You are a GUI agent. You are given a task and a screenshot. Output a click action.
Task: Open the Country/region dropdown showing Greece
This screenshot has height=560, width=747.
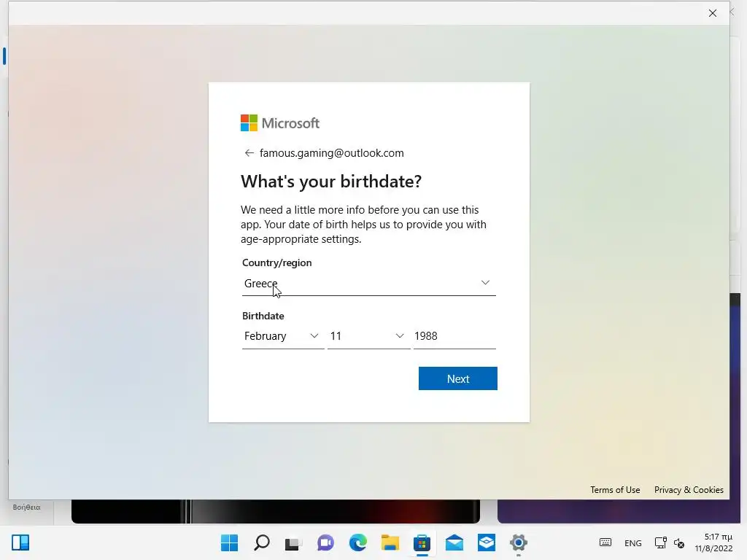point(368,284)
